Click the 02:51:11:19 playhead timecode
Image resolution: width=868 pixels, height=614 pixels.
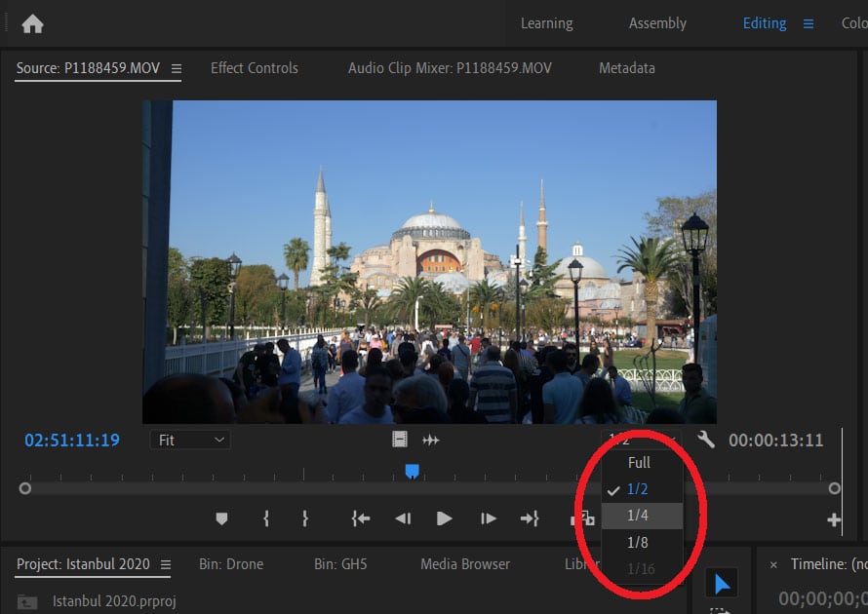point(72,440)
